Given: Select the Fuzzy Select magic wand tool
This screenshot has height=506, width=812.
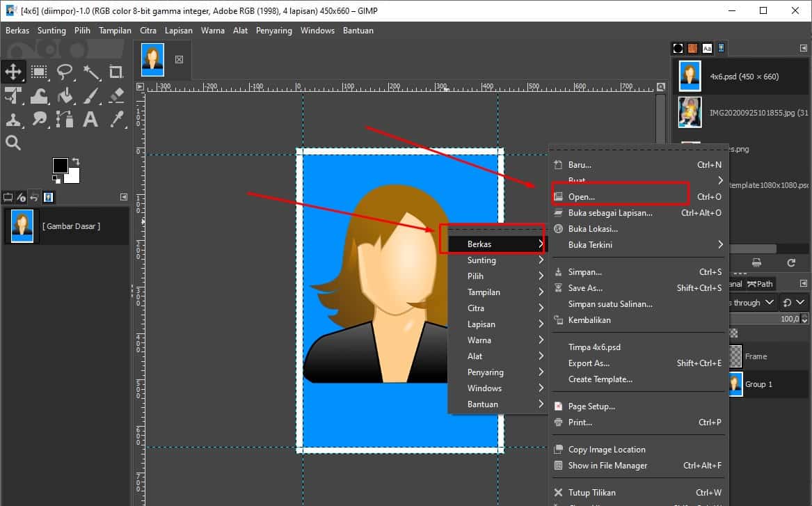Looking at the screenshot, I should [91, 72].
